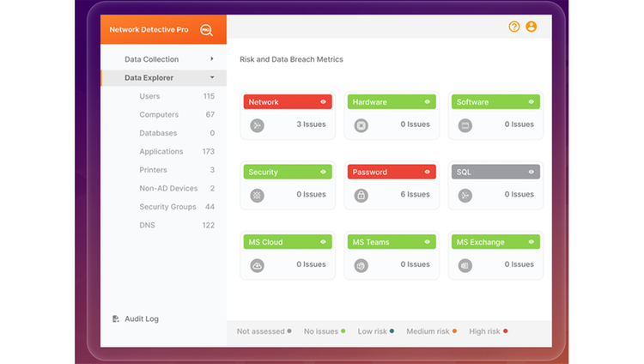The image size is (644, 364).
Task: Click '0 Issues' on SQL card
Action: tap(519, 194)
